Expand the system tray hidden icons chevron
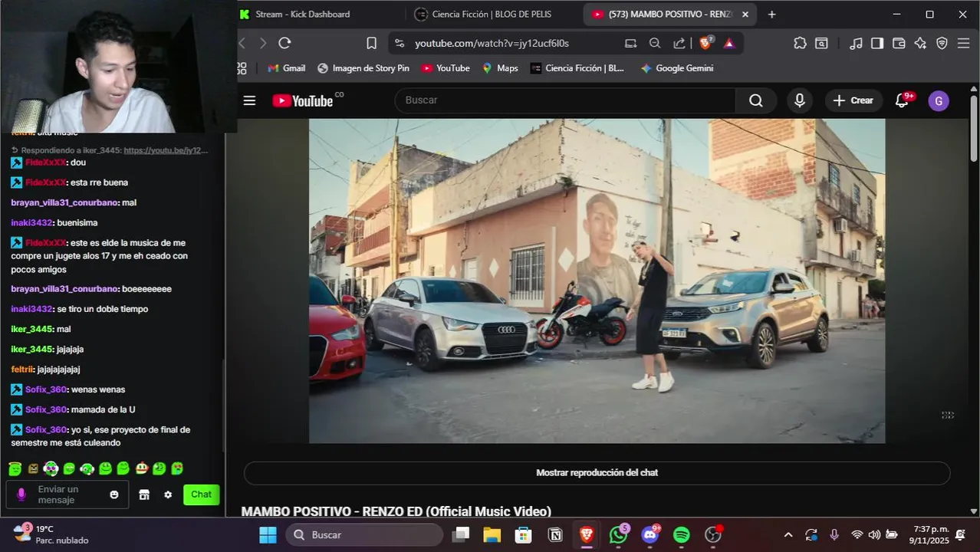980x552 pixels. click(788, 534)
